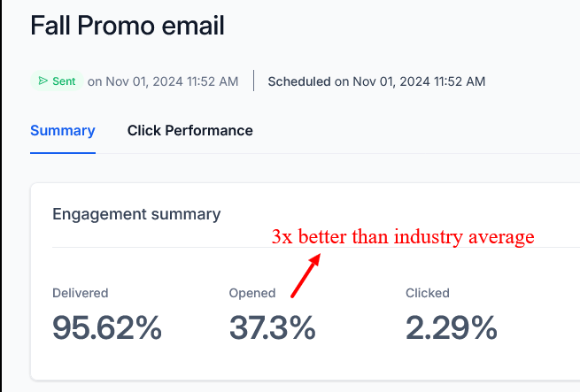The image size is (580, 392).
Task: Open the Summary tab
Action: (x=63, y=131)
